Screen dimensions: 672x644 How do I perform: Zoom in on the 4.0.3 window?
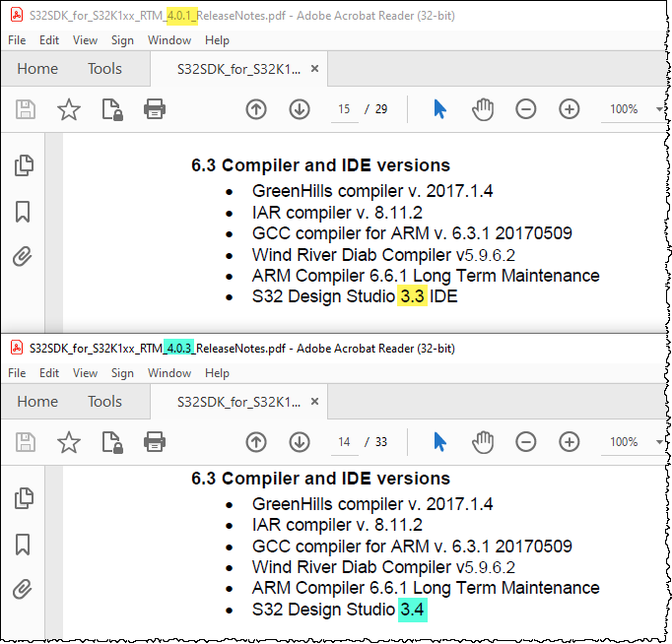[570, 442]
